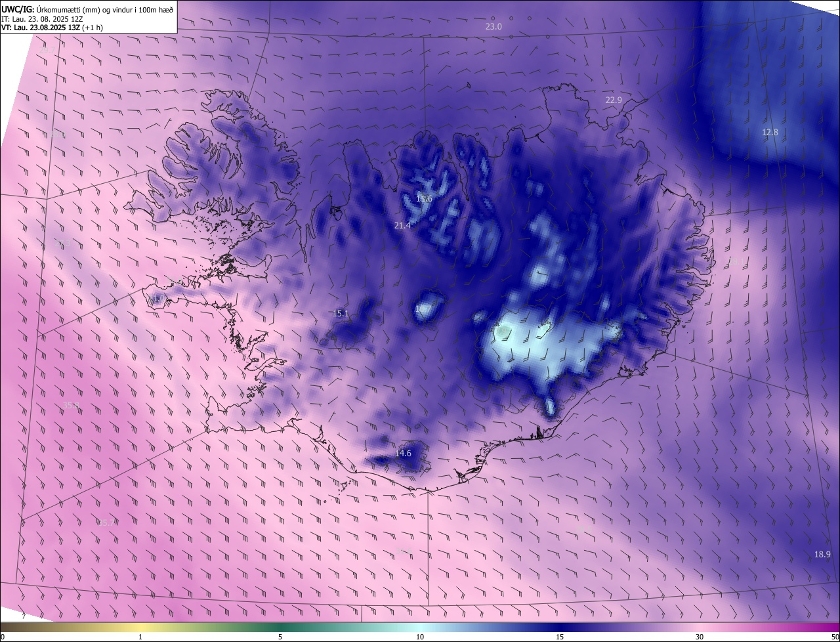Image resolution: width=840 pixels, height=642 pixels.
Task: Click the 5 tick label on the color scale
Action: point(280,637)
